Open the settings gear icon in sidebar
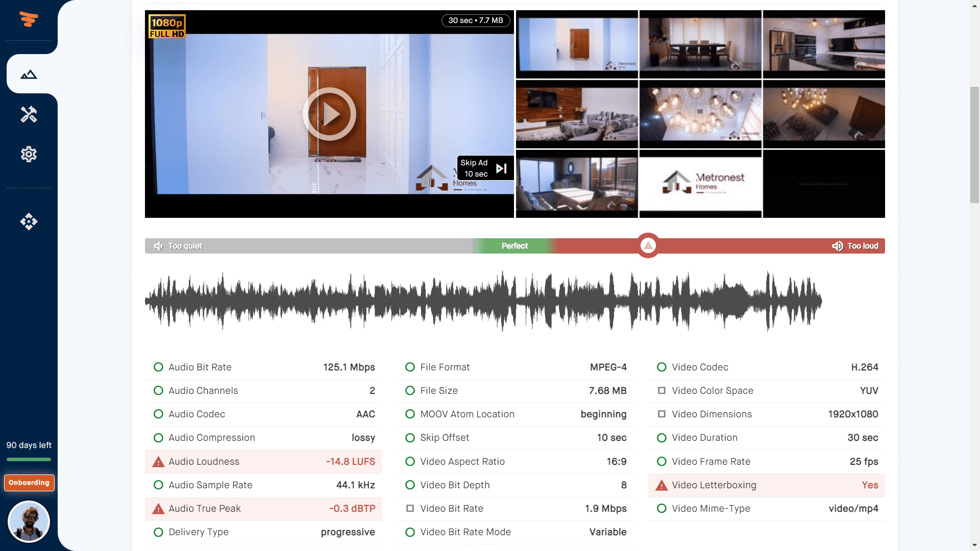The height and width of the screenshot is (551, 980). click(28, 154)
